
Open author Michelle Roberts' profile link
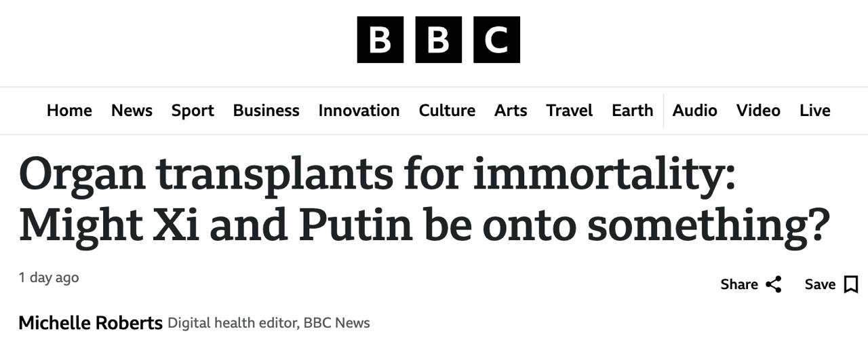click(90, 323)
